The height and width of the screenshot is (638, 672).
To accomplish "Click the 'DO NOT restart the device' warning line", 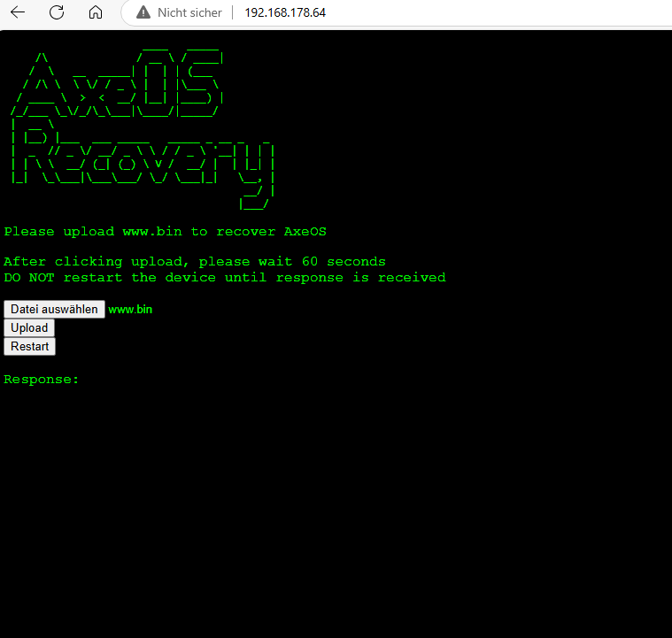I will [225, 278].
